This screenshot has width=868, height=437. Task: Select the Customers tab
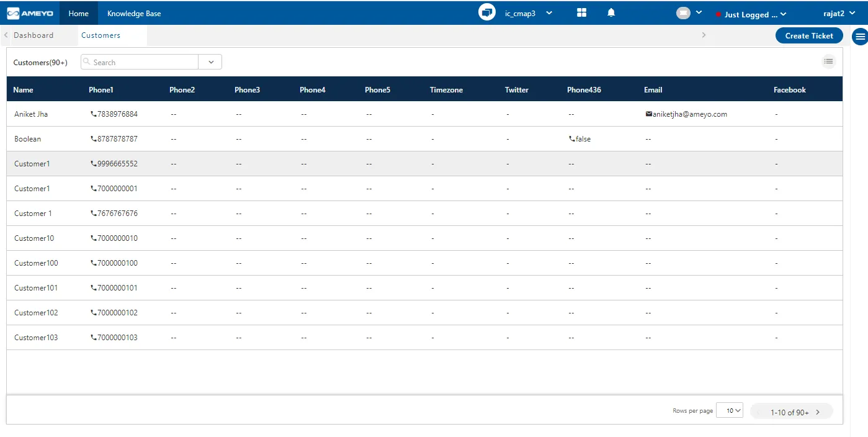pyautogui.click(x=101, y=35)
